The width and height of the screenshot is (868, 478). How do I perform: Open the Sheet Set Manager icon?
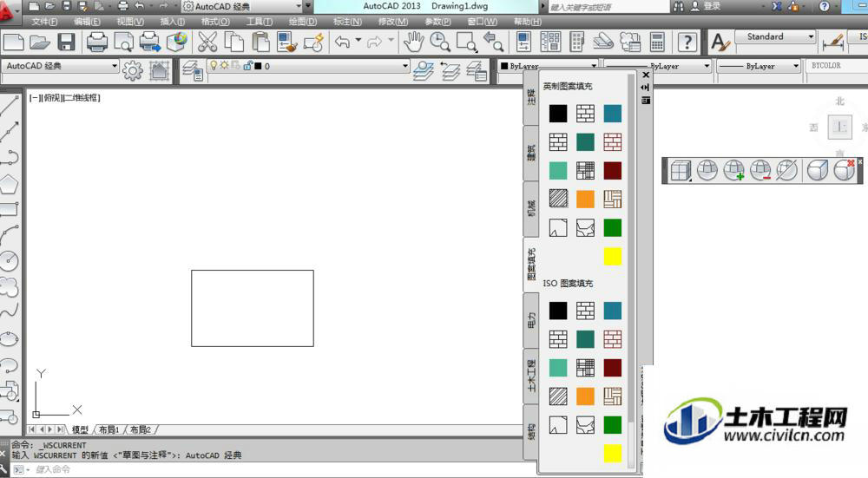point(603,42)
